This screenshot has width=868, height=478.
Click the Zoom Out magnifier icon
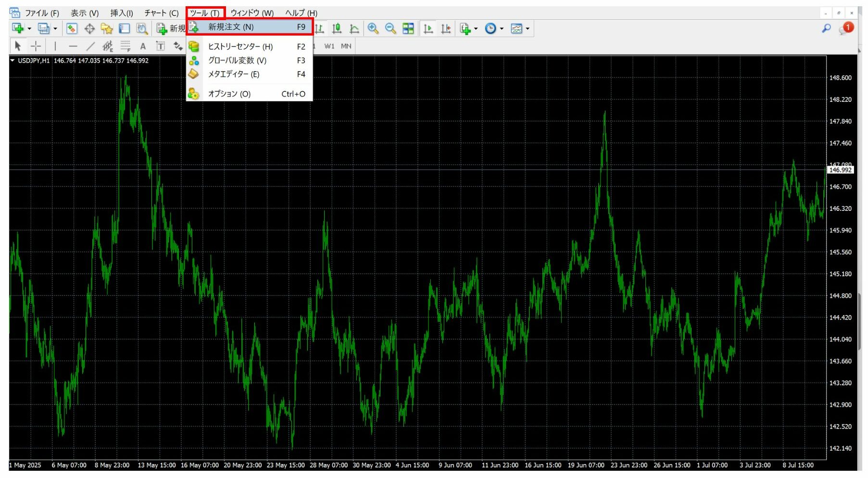pos(390,29)
